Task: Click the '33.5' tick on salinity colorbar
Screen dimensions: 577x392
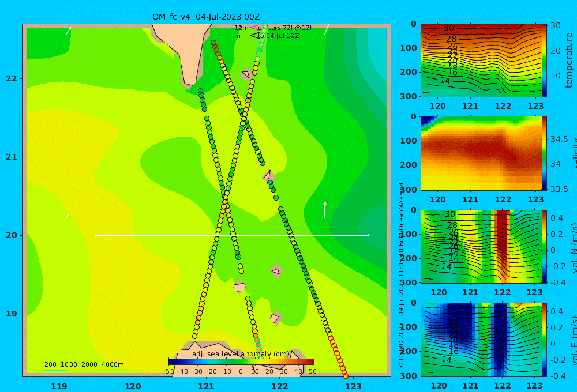Action: pyautogui.click(x=559, y=189)
